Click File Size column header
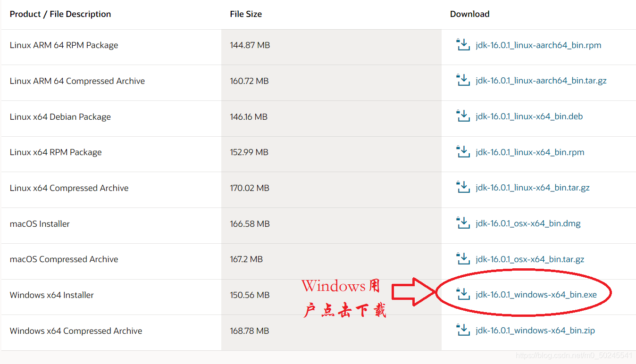636x364 pixels. (x=246, y=14)
